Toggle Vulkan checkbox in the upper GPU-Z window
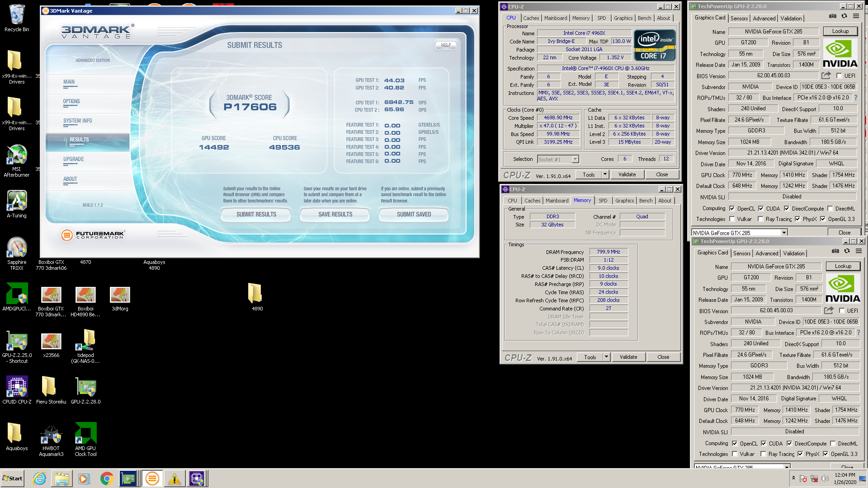The width and height of the screenshot is (868, 488). [x=732, y=219]
